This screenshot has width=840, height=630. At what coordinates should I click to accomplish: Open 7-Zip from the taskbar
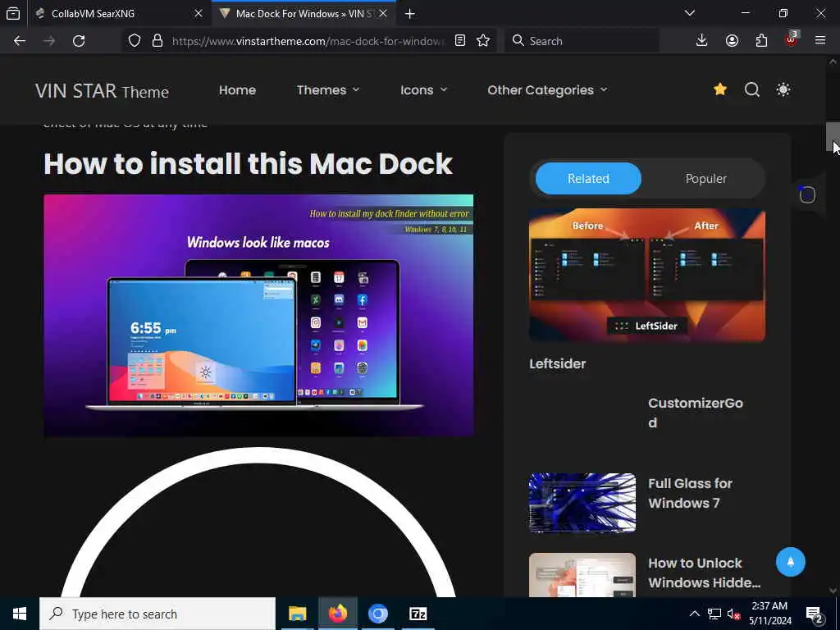click(x=418, y=614)
